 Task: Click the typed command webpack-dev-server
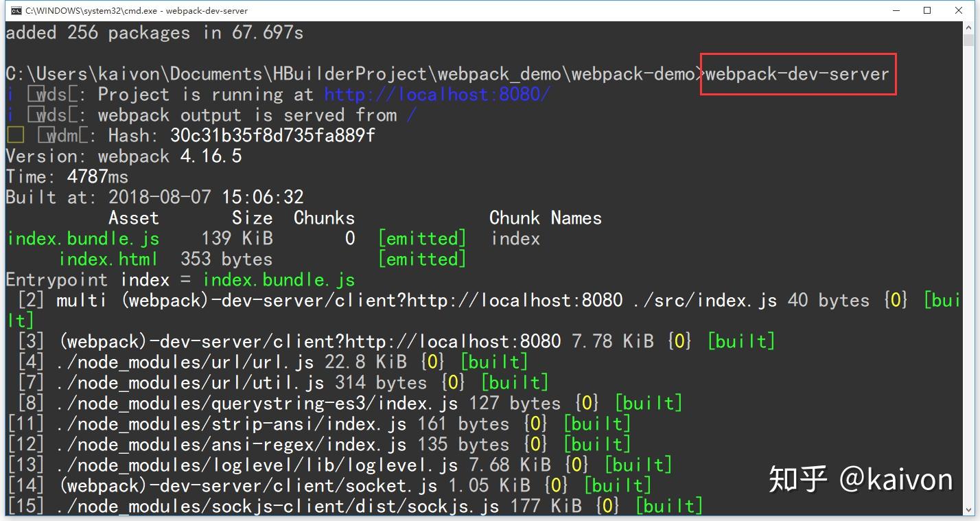click(797, 73)
